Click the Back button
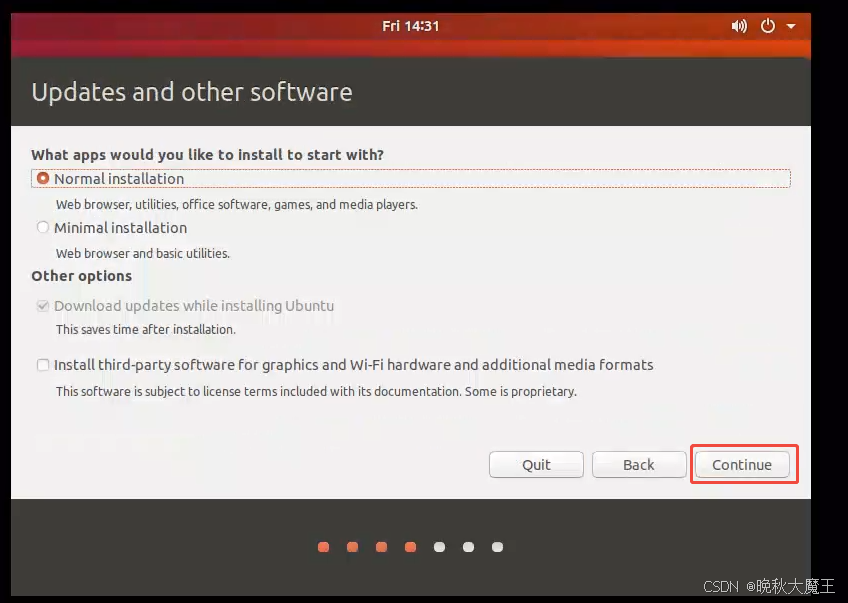 [x=639, y=465]
